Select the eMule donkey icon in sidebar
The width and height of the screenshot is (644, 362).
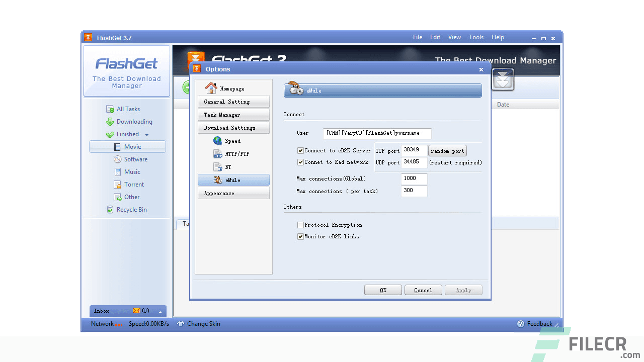tap(217, 180)
